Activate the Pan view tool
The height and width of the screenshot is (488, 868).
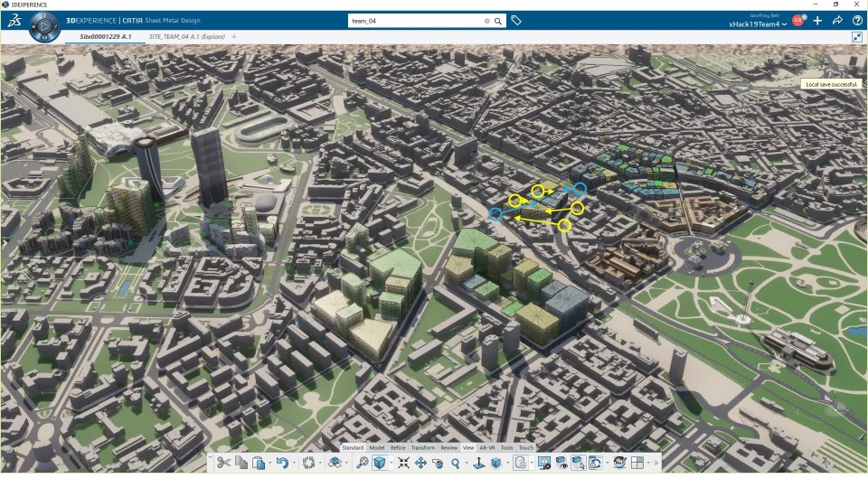tap(420, 463)
